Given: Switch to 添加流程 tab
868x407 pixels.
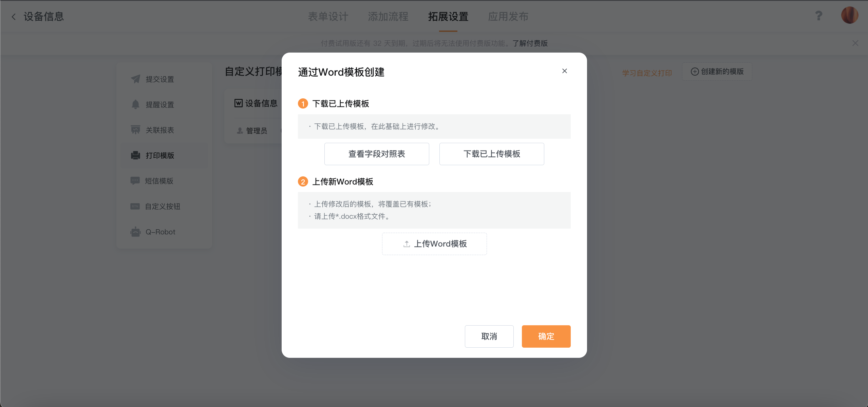Looking at the screenshot, I should pos(388,17).
